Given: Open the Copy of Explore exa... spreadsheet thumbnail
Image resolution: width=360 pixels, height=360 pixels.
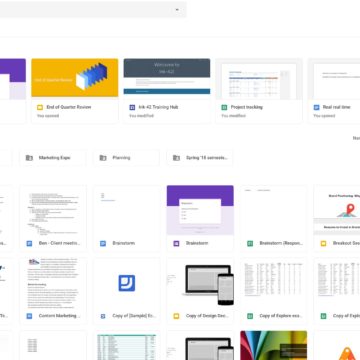Looking at the screenshot, I should (274, 283).
